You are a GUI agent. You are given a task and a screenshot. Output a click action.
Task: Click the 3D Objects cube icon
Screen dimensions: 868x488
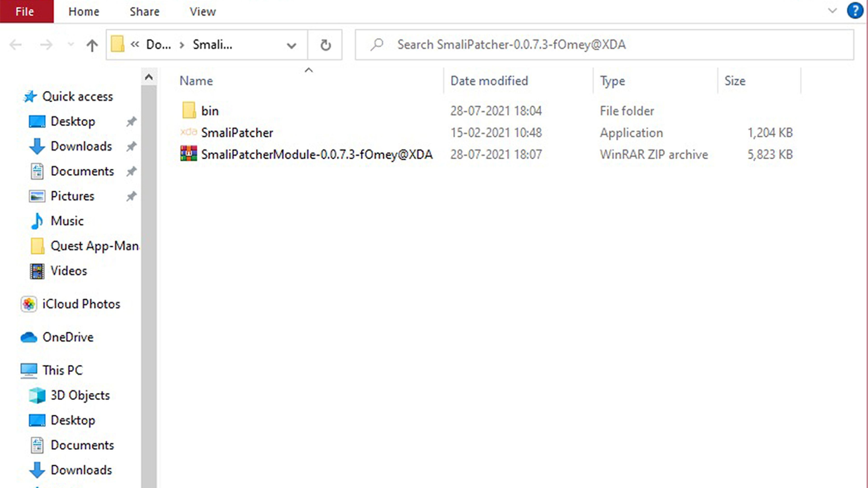tap(37, 395)
